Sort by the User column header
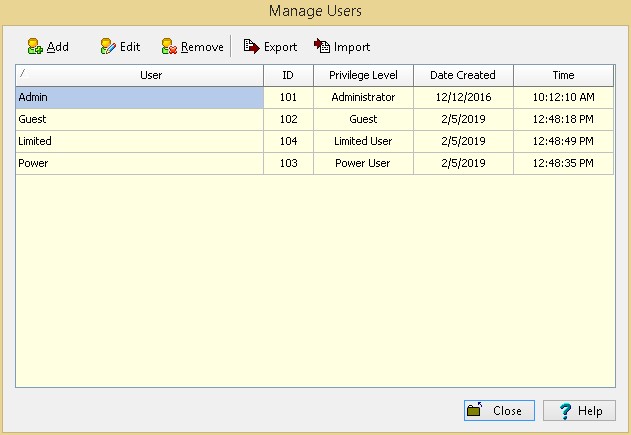Image resolution: width=631 pixels, height=435 pixels. tap(150, 75)
